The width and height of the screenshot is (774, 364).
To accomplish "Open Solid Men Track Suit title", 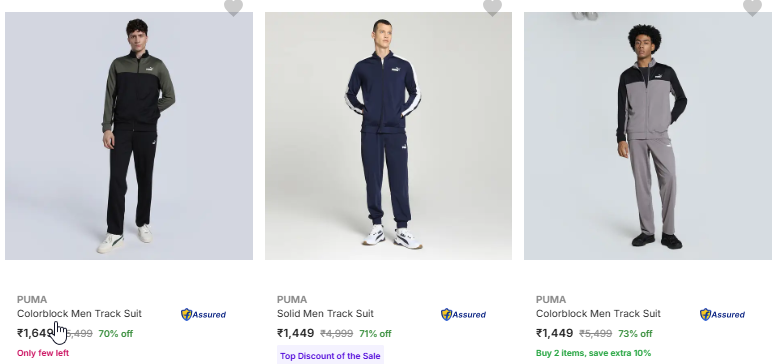I will coord(325,314).
